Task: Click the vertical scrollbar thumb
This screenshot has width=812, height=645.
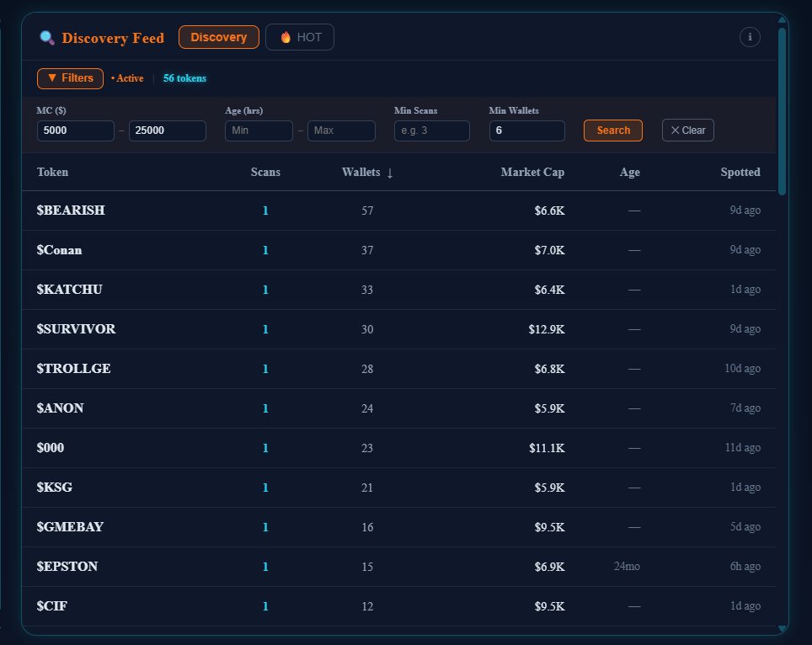Action: pos(782,111)
